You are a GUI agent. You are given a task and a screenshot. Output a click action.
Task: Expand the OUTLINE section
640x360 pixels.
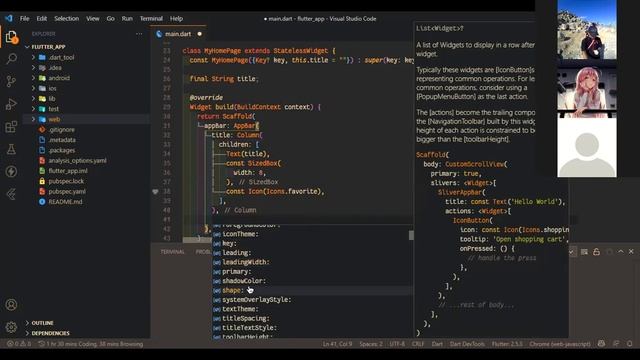pos(42,323)
